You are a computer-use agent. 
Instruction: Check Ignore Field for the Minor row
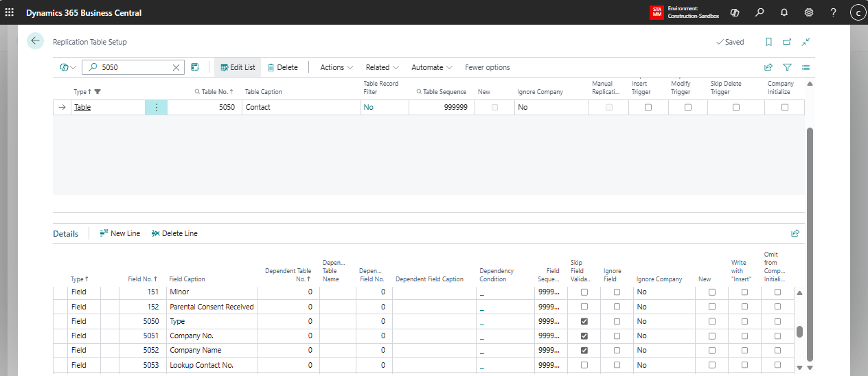(617, 292)
